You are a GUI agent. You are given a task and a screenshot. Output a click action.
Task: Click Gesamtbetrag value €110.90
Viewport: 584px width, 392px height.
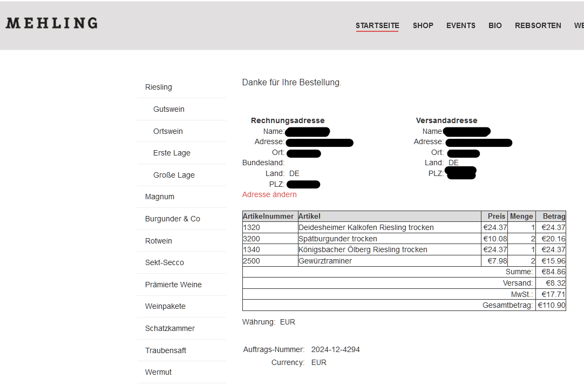pyautogui.click(x=552, y=305)
